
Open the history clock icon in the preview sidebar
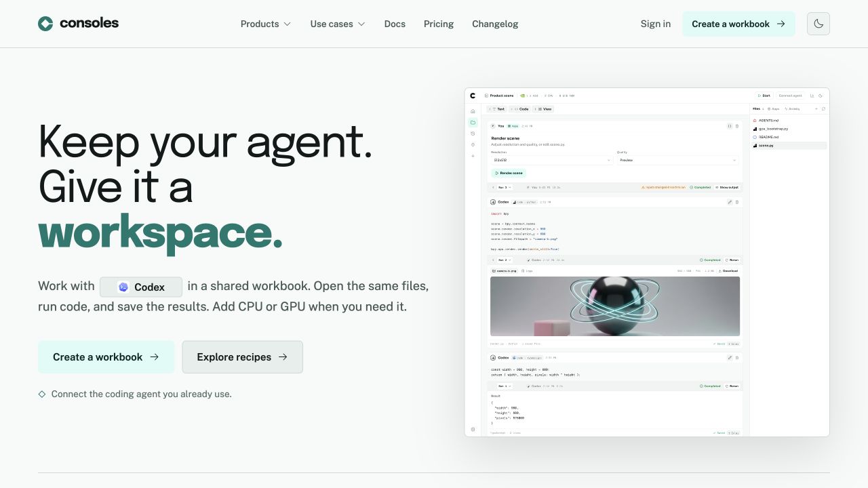(x=473, y=134)
